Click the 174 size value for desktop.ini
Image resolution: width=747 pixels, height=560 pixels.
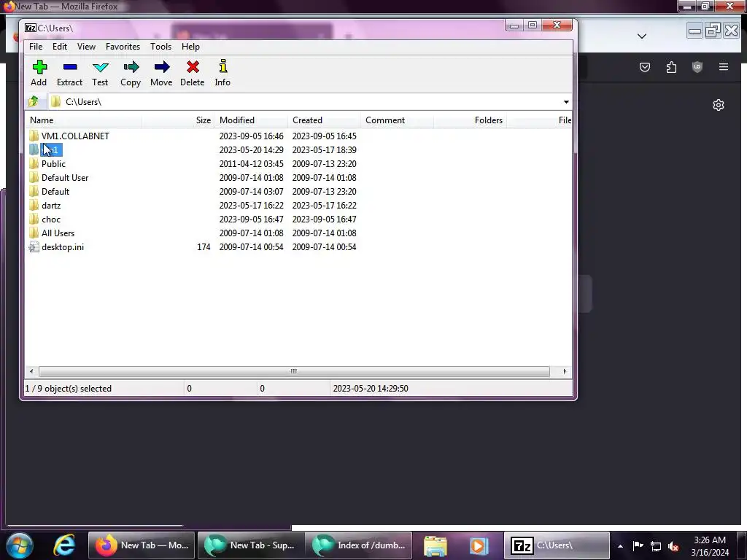coord(204,246)
